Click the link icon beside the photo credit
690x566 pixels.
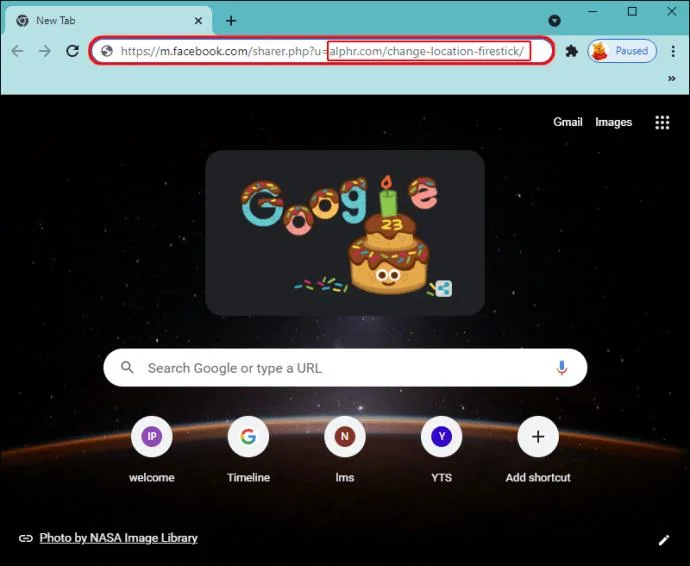[26, 538]
